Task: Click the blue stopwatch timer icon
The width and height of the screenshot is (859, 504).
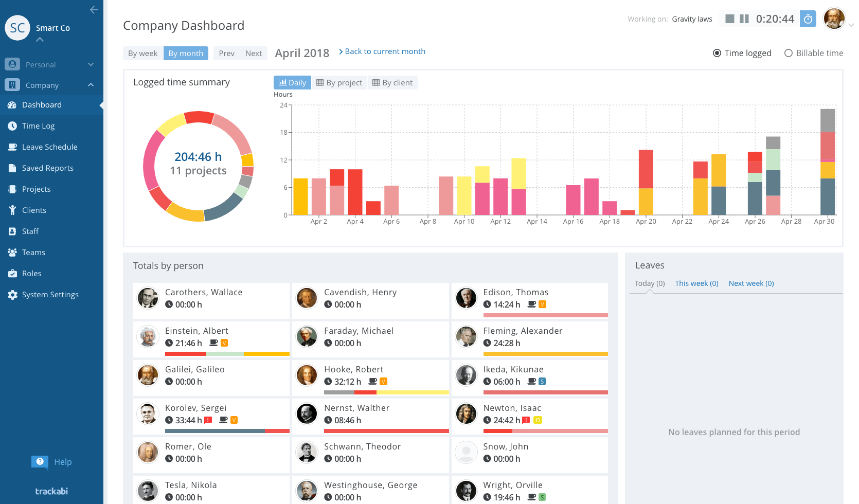Action: (808, 19)
